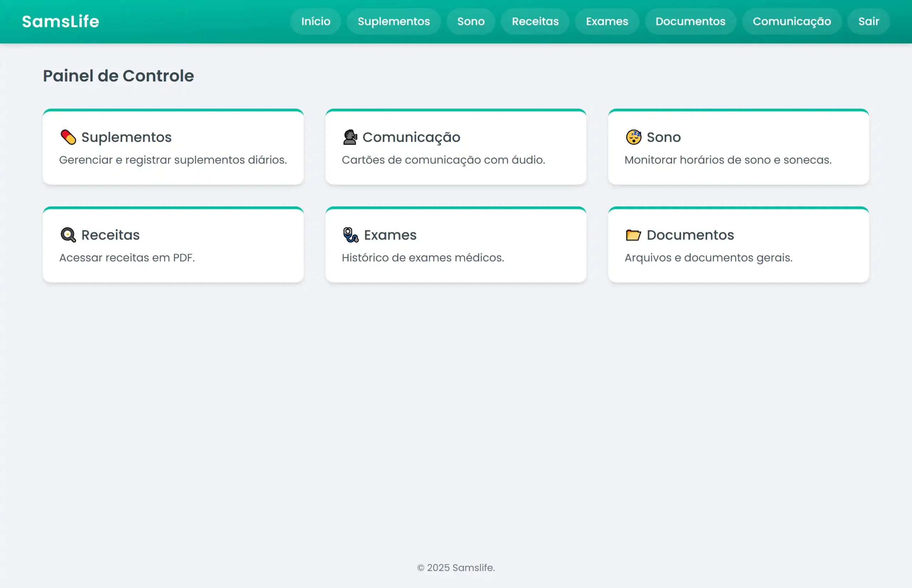
Task: Select Comunicação in the navigation bar
Action: pyautogui.click(x=792, y=21)
